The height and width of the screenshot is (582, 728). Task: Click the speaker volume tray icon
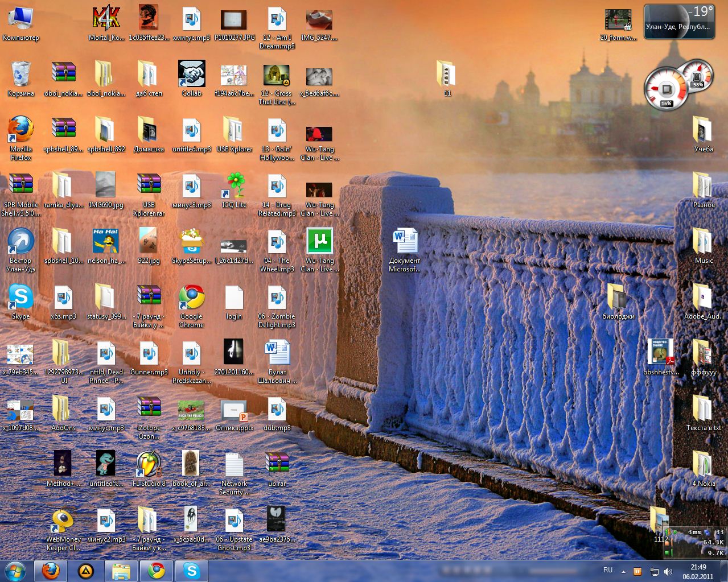[668, 571]
